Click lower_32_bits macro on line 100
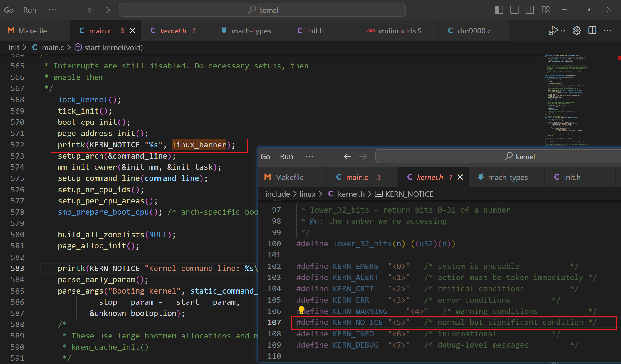 (x=362, y=244)
